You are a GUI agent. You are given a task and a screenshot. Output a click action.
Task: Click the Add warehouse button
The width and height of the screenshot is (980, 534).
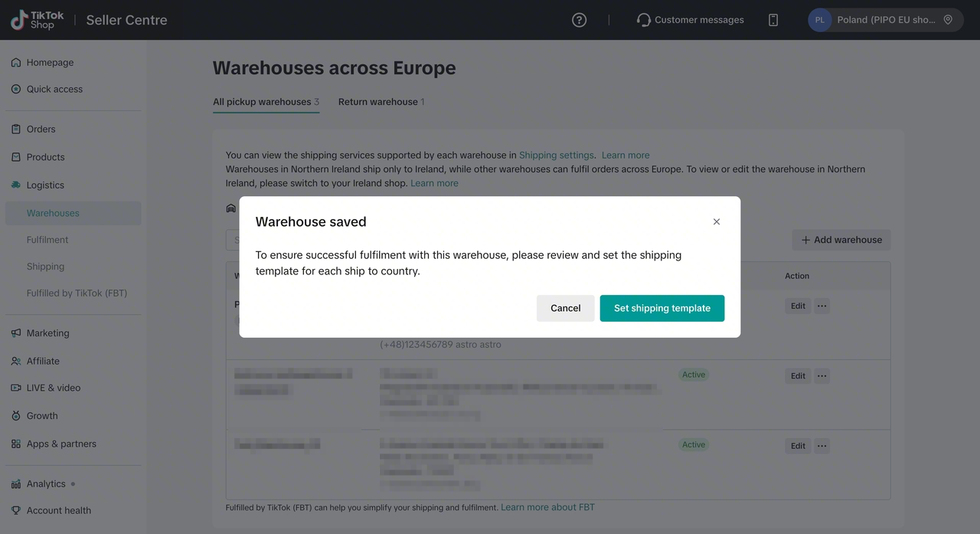[x=841, y=240]
